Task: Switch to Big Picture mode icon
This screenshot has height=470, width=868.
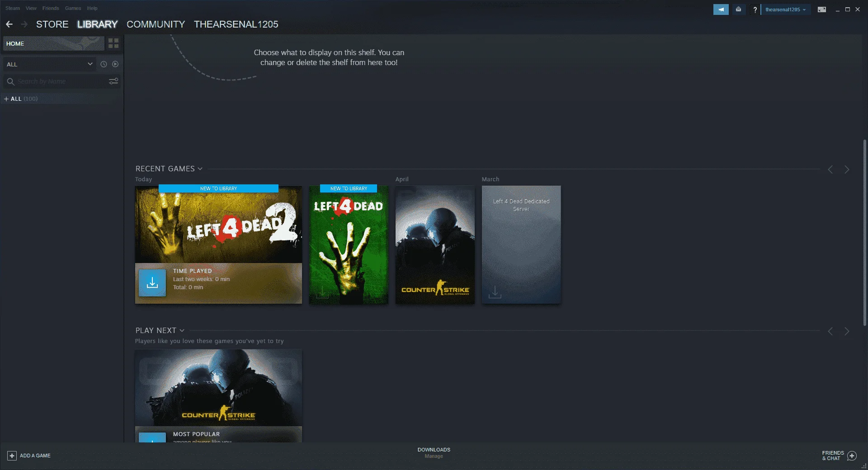Action: (x=822, y=9)
